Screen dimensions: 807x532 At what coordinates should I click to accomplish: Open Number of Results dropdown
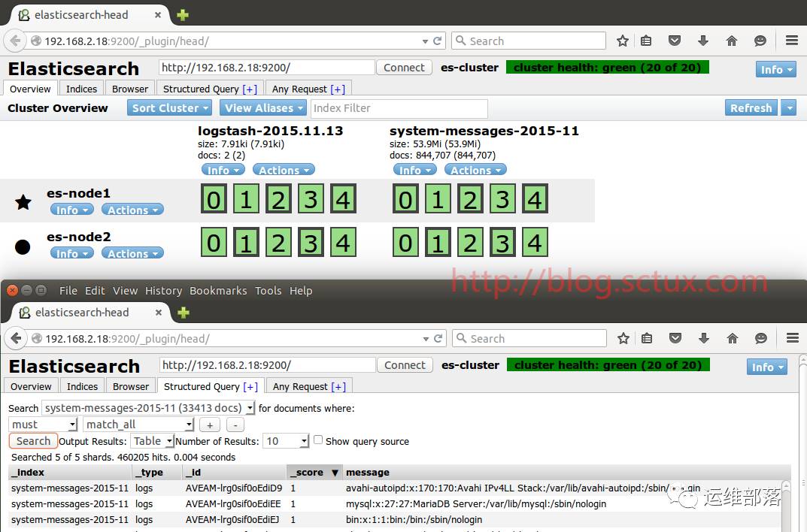coord(286,441)
